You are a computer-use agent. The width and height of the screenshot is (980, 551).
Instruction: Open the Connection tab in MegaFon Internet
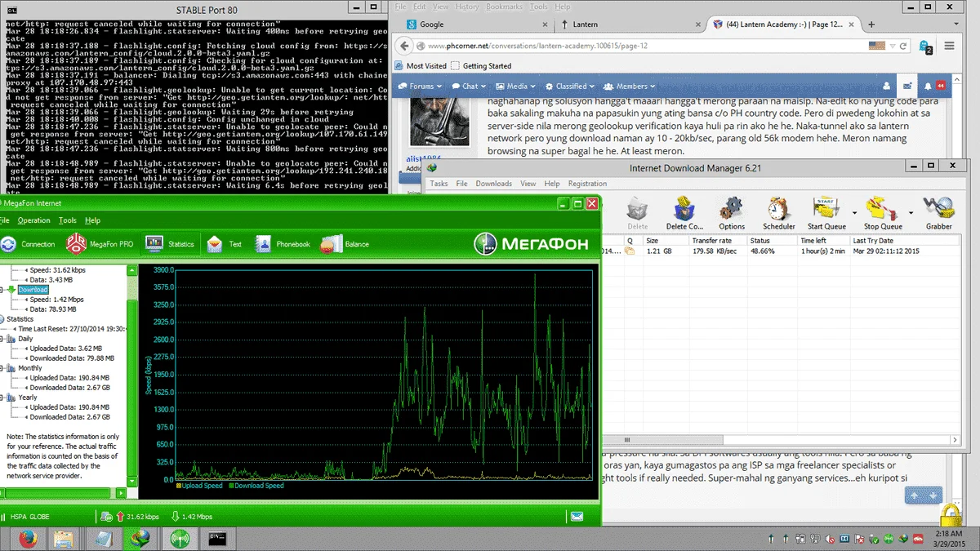[29, 243]
